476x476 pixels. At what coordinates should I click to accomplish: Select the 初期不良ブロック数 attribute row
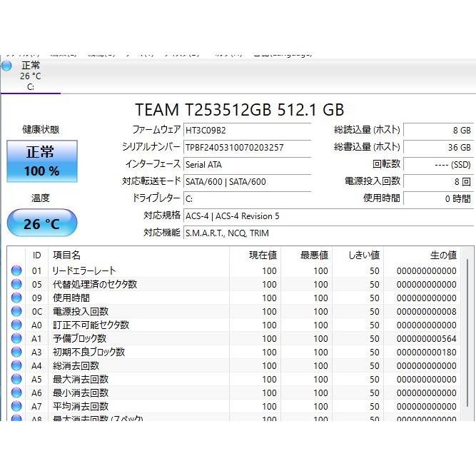pos(234,352)
